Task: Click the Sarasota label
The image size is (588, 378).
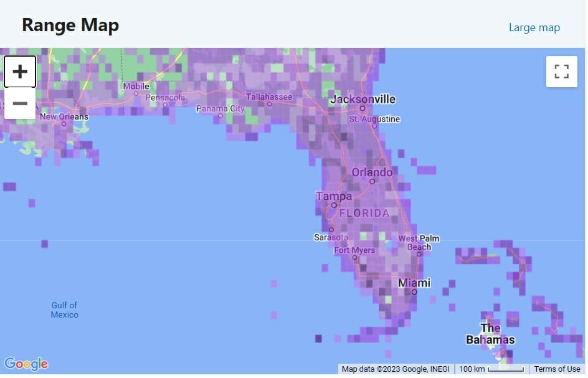Action: coord(332,238)
